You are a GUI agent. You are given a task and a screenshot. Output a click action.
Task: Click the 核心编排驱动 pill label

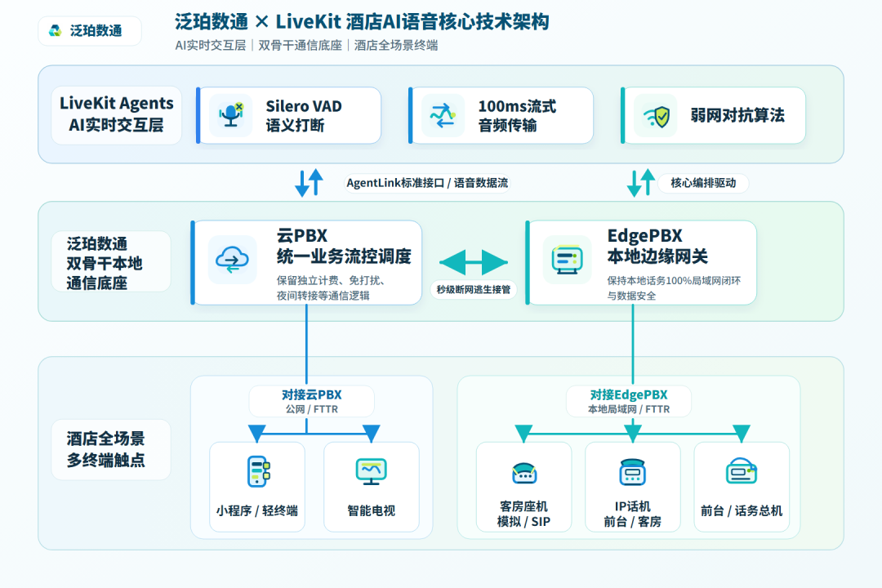[703, 183]
